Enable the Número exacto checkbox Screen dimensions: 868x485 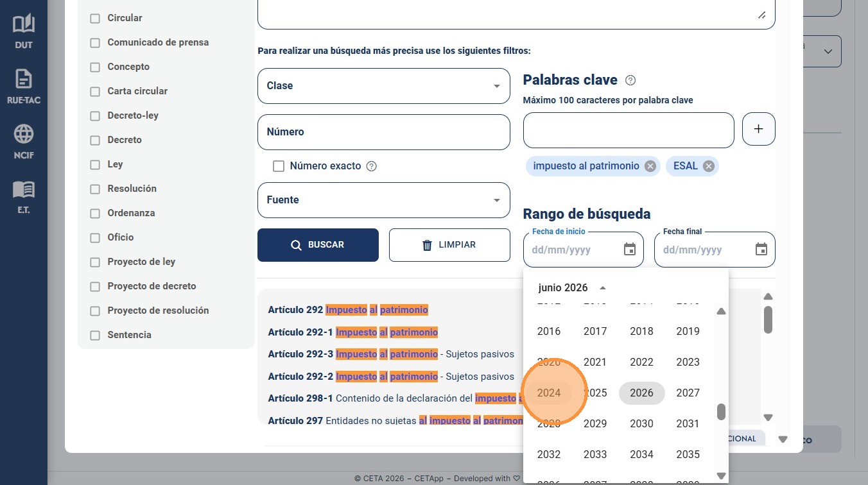(x=279, y=166)
